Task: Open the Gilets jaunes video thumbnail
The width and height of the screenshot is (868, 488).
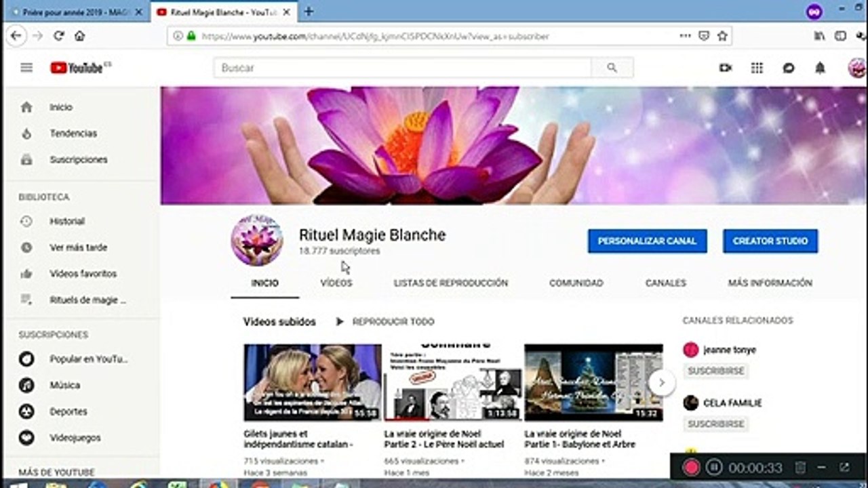Action: [x=313, y=383]
